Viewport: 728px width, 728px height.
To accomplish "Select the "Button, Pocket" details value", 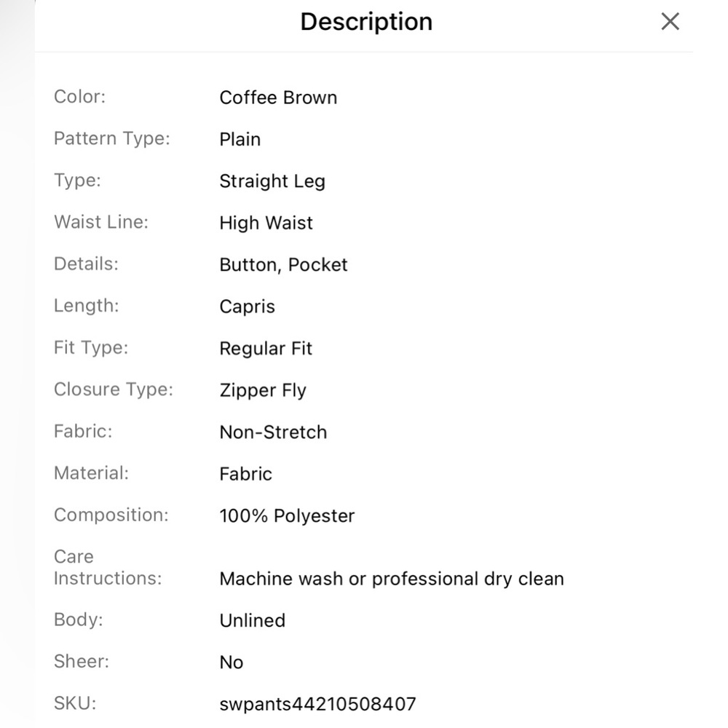I will pyautogui.click(x=284, y=265).
